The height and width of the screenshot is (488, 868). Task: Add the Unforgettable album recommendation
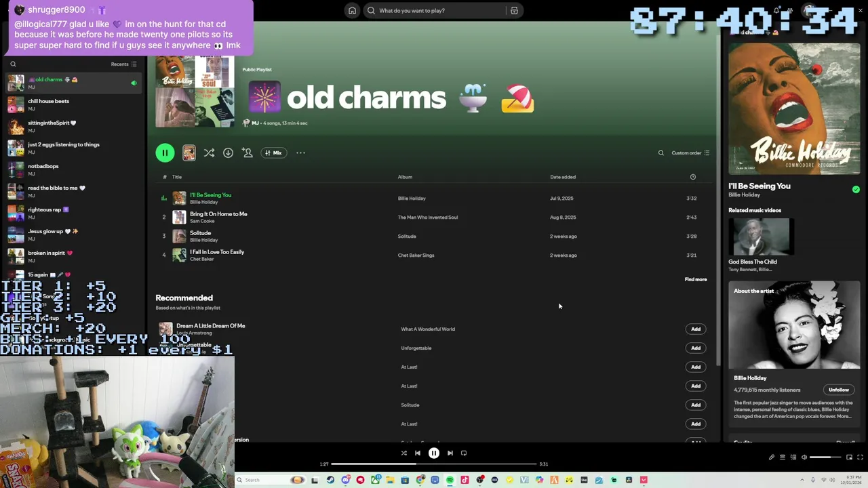695,348
